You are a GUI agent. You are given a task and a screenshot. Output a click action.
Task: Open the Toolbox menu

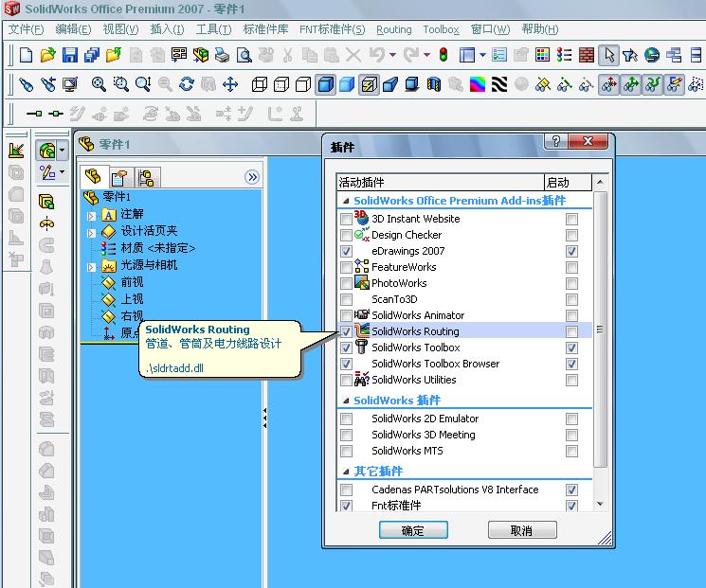(442, 29)
